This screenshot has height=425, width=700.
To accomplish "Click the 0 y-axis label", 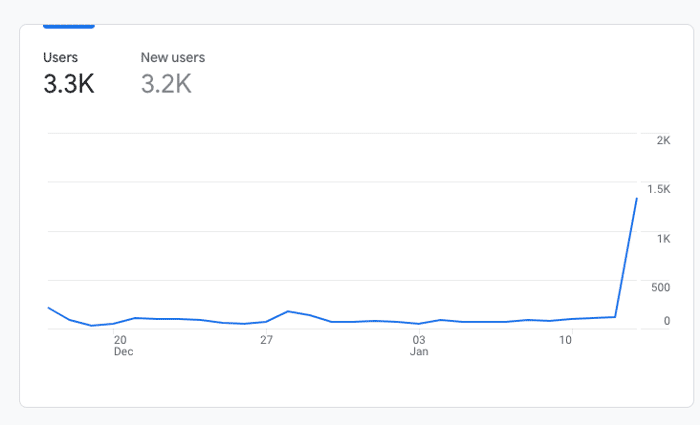I will click(667, 321).
